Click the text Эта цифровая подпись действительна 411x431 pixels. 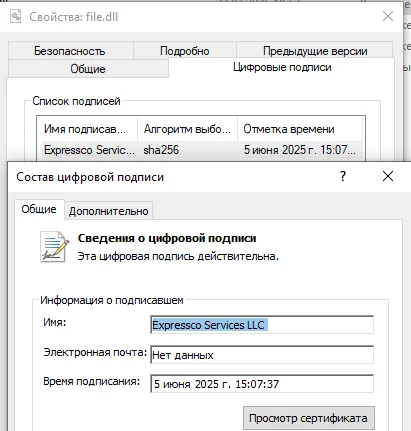point(178,256)
